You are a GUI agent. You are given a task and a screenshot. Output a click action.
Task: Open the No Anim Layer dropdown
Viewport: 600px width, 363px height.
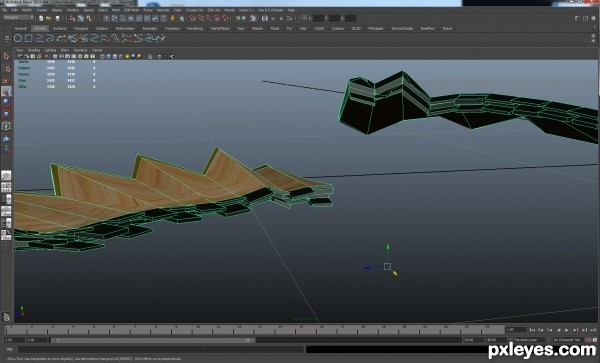(x=530, y=340)
